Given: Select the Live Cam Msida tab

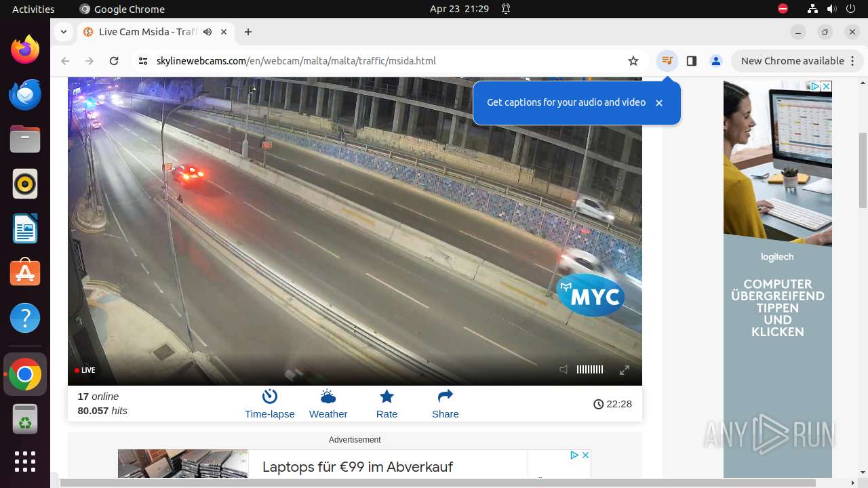Looking at the screenshot, I should (156, 32).
